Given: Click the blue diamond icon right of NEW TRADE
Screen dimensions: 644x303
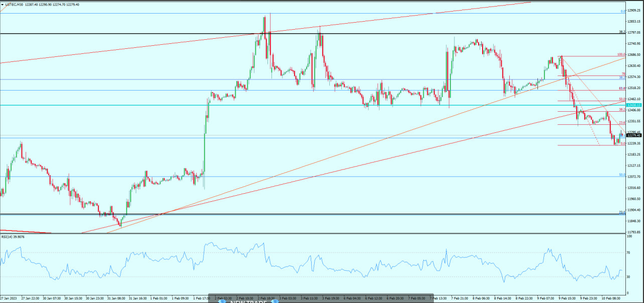Looking at the screenshot, I should [x=275, y=301].
